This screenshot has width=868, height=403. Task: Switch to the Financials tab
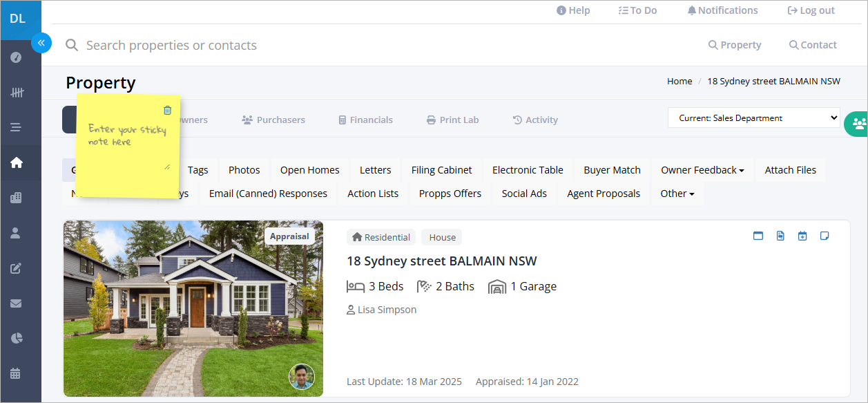pos(365,120)
